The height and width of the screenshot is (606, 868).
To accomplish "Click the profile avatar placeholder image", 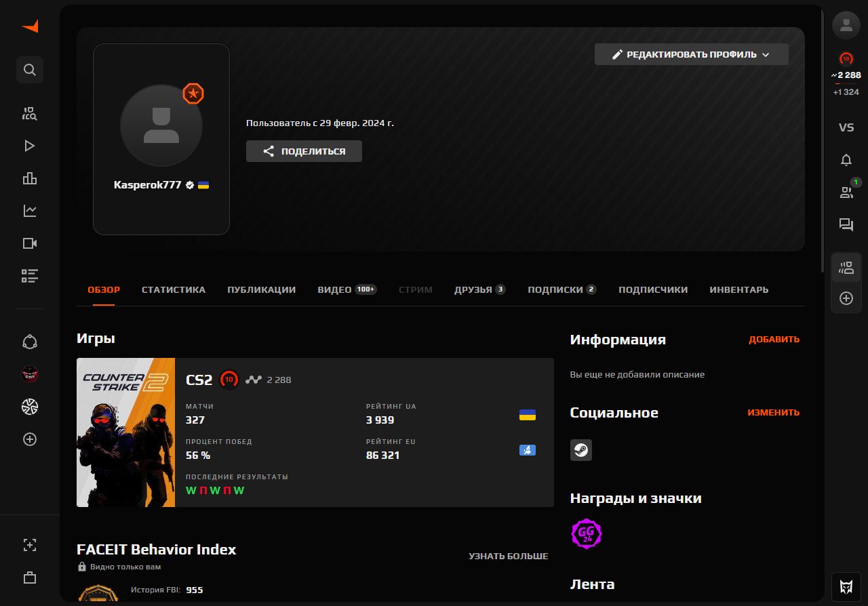I will point(161,125).
